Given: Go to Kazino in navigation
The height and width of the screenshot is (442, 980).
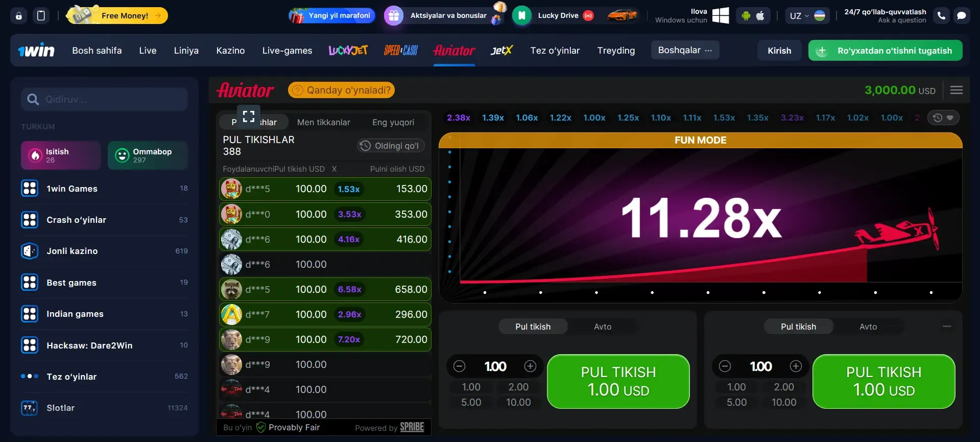Looking at the screenshot, I should [x=230, y=51].
